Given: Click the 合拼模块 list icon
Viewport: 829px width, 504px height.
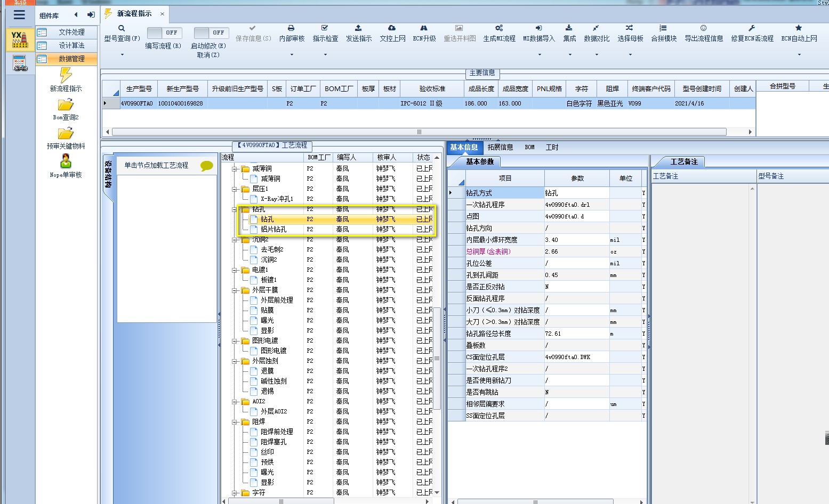Looking at the screenshot, I should [x=663, y=28].
